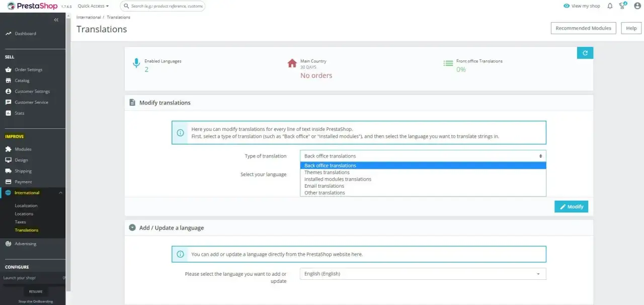Screen dimensions: 644x305
Task: Click the PrestaShop logo
Action: [33, 6]
